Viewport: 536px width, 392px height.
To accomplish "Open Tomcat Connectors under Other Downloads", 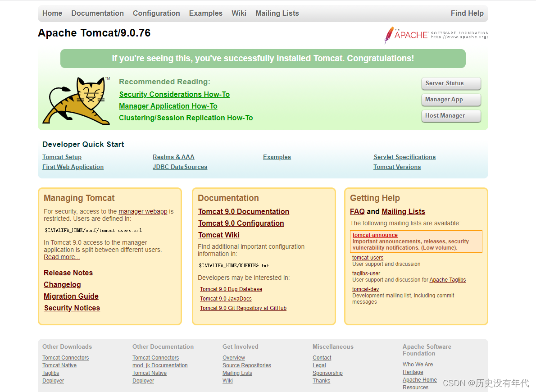I will click(x=66, y=358).
